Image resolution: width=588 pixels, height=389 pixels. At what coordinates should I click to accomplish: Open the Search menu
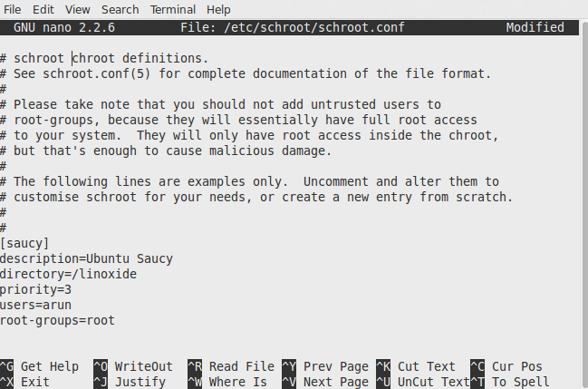tap(120, 9)
